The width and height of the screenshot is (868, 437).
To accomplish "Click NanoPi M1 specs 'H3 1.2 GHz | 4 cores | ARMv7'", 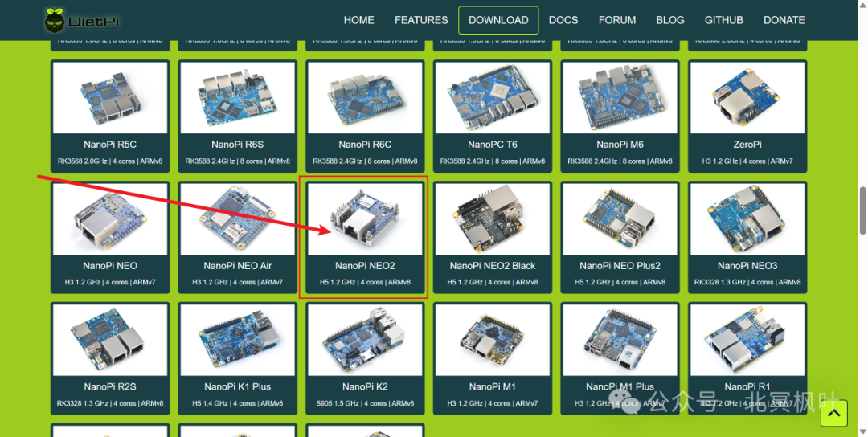I will (x=493, y=403).
